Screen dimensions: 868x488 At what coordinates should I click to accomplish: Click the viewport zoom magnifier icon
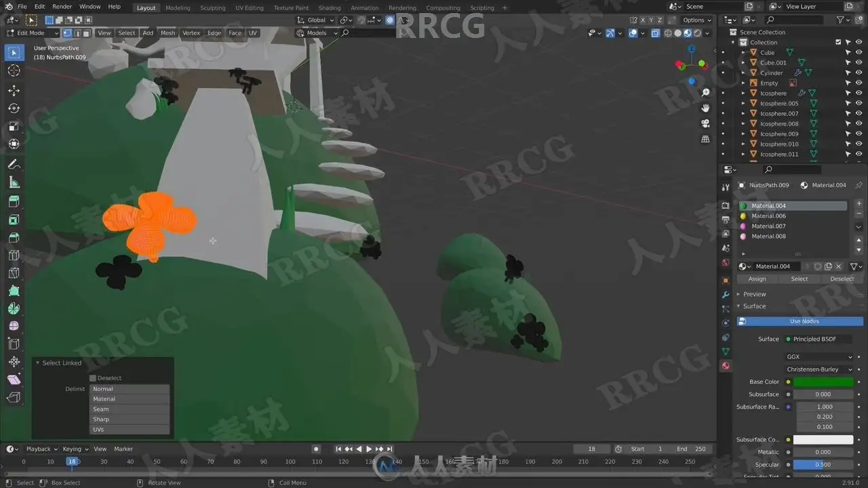[x=706, y=92]
